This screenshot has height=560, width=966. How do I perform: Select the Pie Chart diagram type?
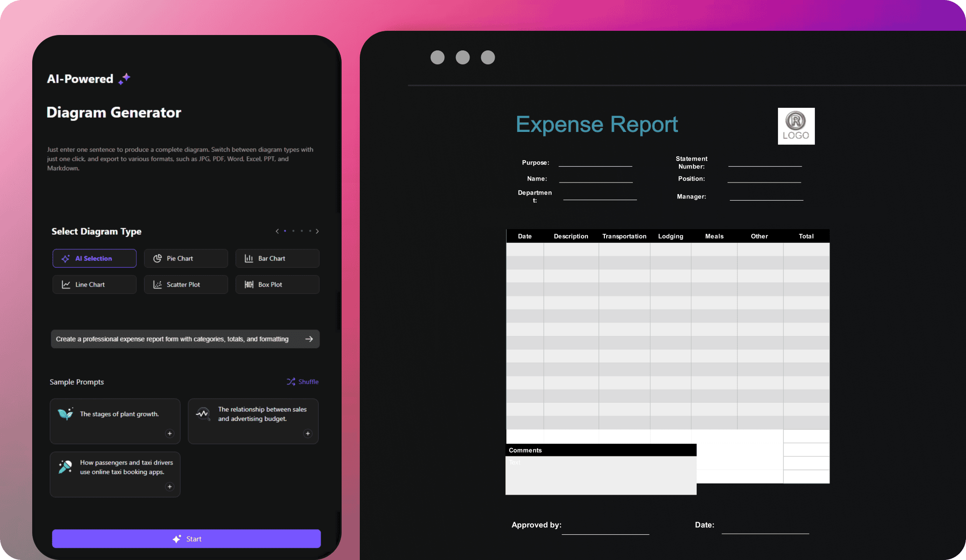point(185,258)
